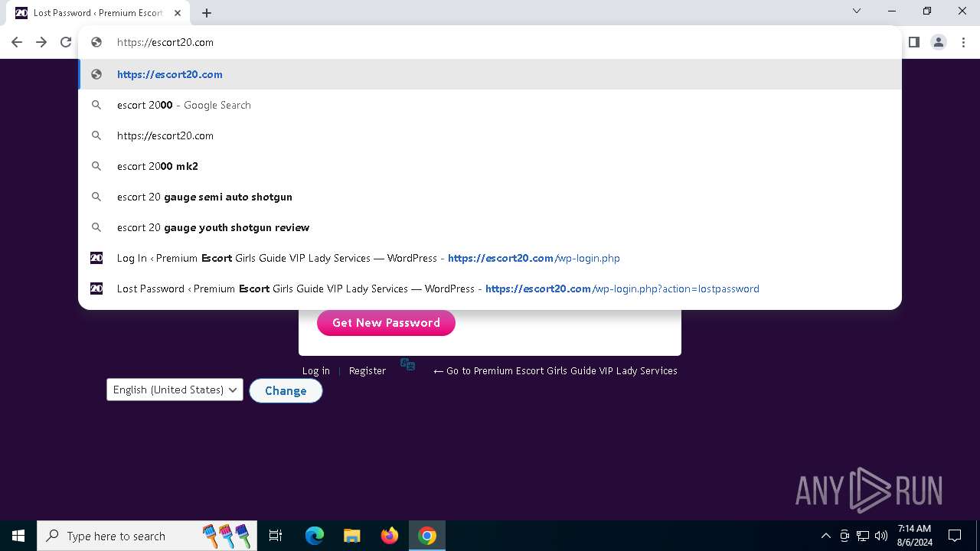Choose the plain https://escort20.com search suggestion

[490, 135]
